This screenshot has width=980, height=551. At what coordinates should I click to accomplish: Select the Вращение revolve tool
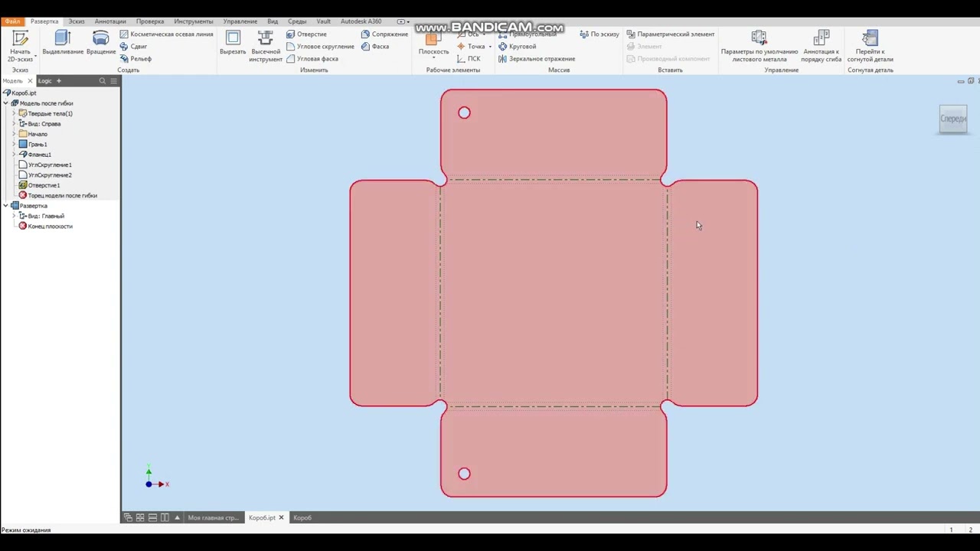101,43
